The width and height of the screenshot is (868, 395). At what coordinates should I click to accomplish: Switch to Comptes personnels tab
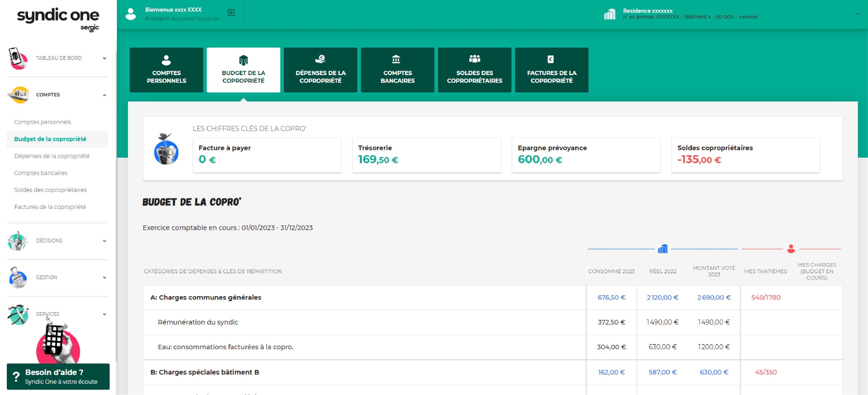(166, 70)
